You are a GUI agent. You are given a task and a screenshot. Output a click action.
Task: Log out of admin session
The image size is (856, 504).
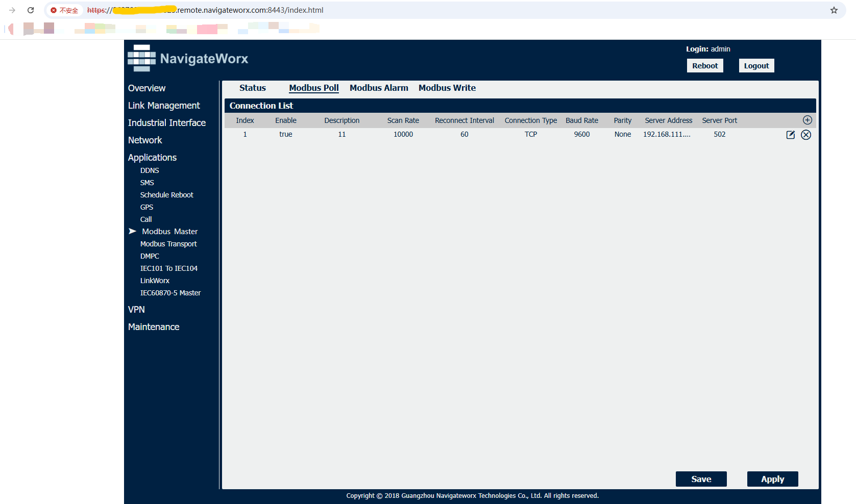pos(756,66)
